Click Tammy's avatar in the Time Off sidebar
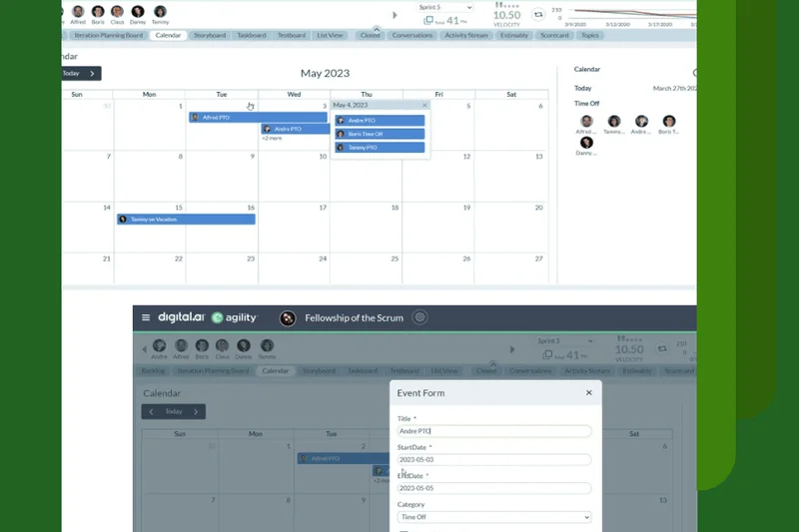The image size is (799, 532). pos(614,121)
